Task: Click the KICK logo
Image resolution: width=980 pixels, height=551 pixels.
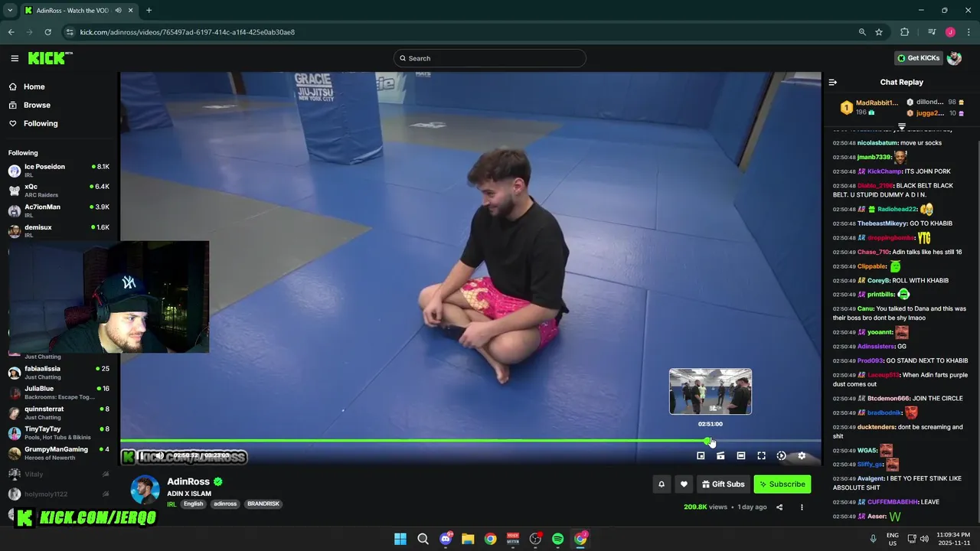Action: tap(50, 58)
